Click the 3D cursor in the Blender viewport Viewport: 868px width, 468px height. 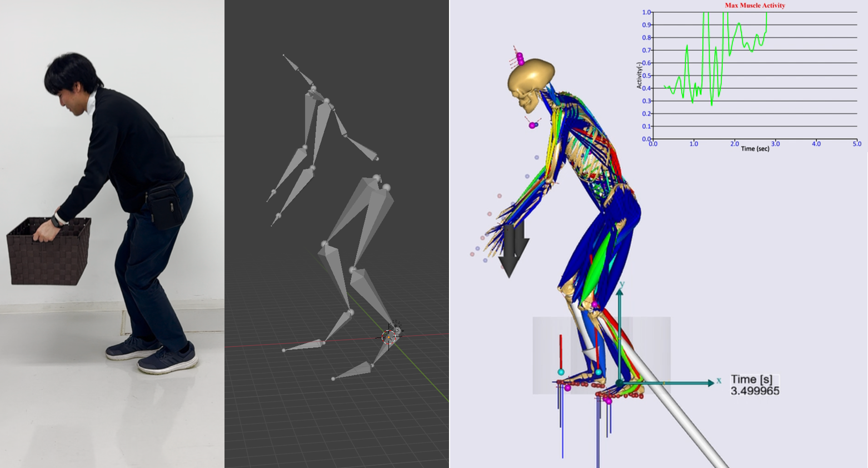390,335
